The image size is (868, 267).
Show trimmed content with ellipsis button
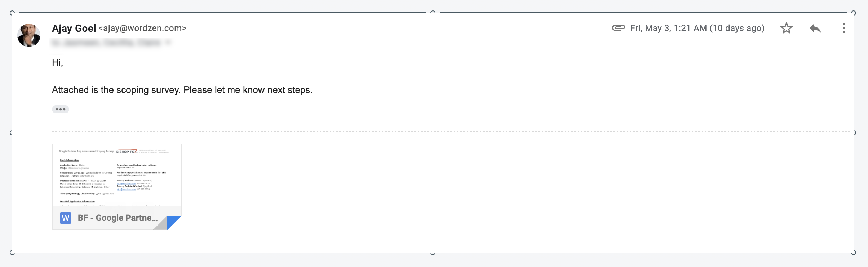pyautogui.click(x=60, y=109)
